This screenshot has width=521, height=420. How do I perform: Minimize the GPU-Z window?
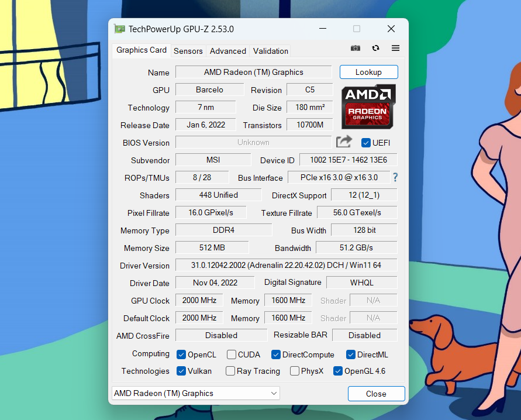coord(323,29)
